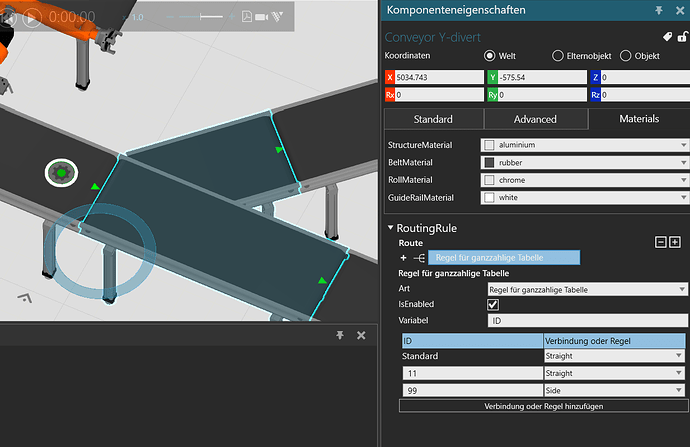Collapse the RoutingRule section
690x447 pixels.
click(390, 227)
